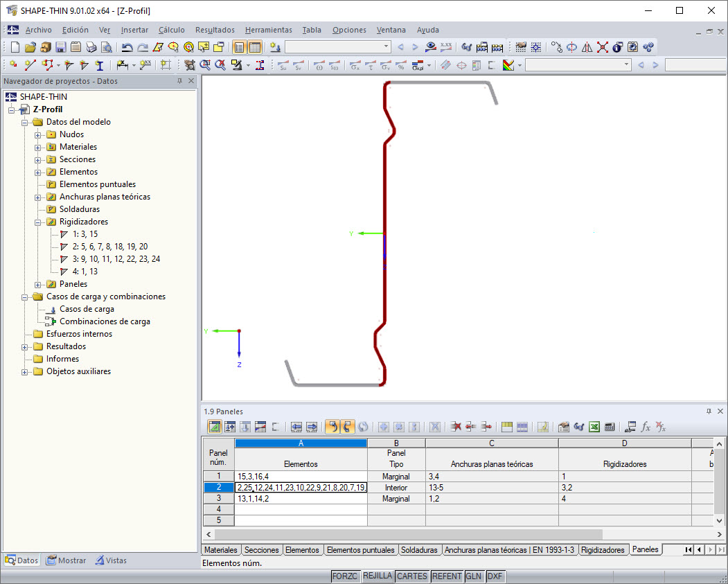Close the Paneles table pane

[720, 412]
